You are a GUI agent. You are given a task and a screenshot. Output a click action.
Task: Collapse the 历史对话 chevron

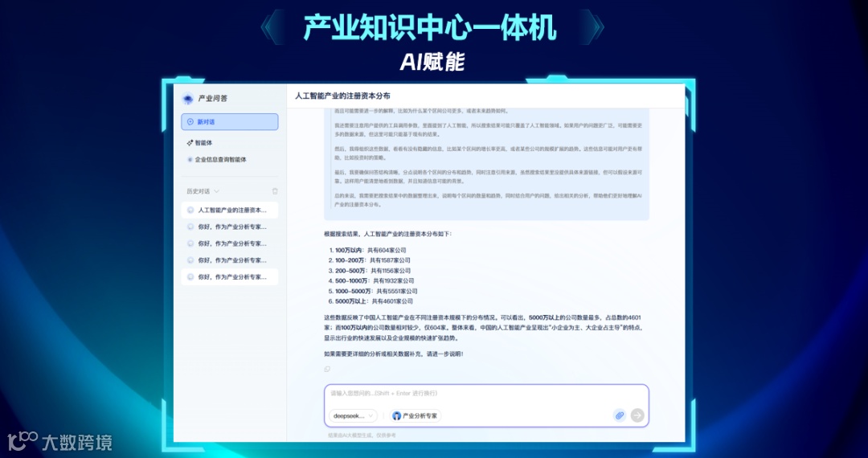click(216, 191)
